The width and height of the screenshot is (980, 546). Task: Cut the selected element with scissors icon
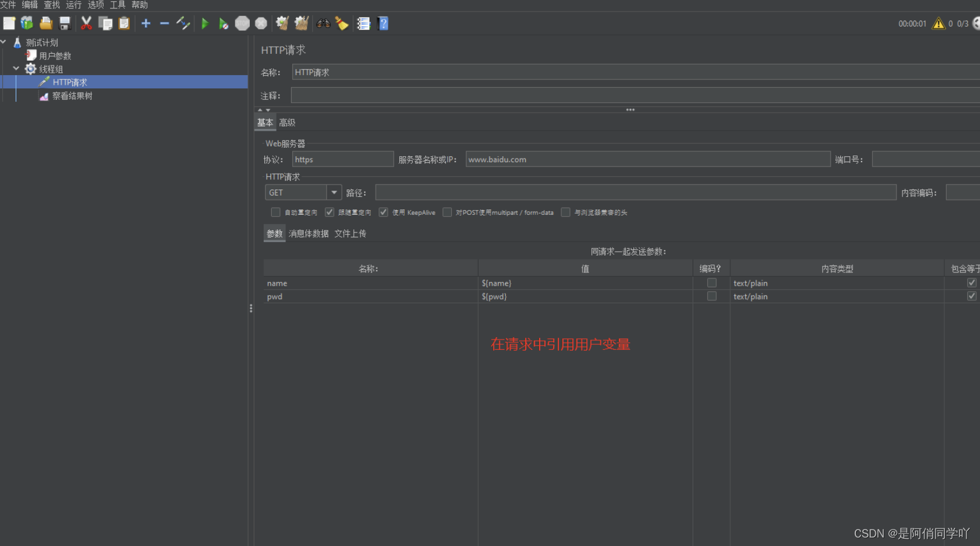[87, 24]
